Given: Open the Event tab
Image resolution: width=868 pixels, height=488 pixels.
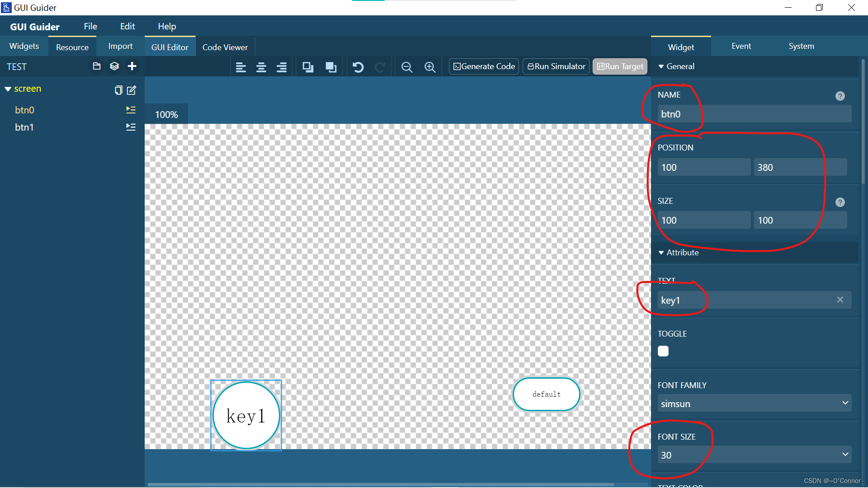Looking at the screenshot, I should [x=741, y=46].
